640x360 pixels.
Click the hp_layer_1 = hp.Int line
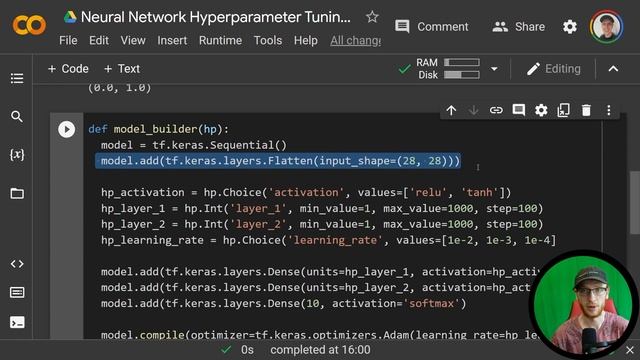coord(322,208)
